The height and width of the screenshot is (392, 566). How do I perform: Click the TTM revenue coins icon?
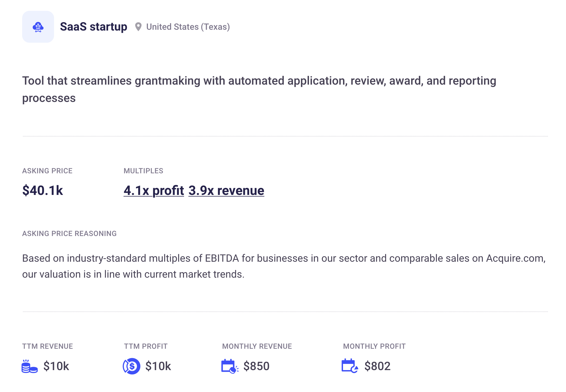click(x=29, y=366)
